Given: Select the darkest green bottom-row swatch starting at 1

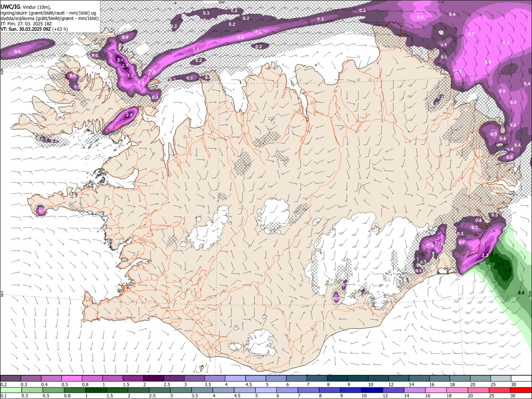Looking at the screenshot, I should point(96,390).
